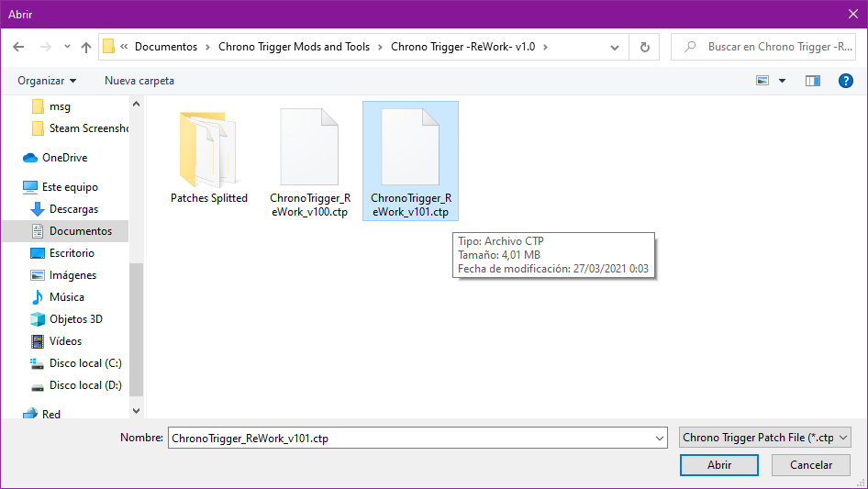
Task: Select Este equipo in navigation pane
Action: click(61, 187)
